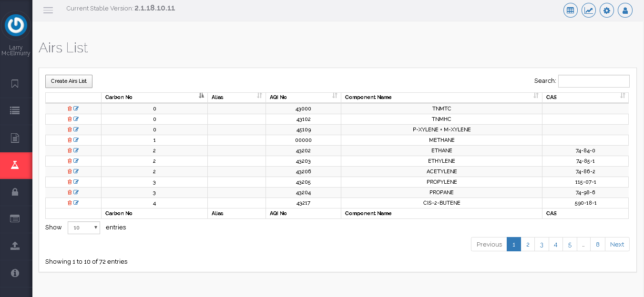Edit the PROPYLENE row with pencil icon
The width and height of the screenshot is (644, 297).
(x=76, y=182)
